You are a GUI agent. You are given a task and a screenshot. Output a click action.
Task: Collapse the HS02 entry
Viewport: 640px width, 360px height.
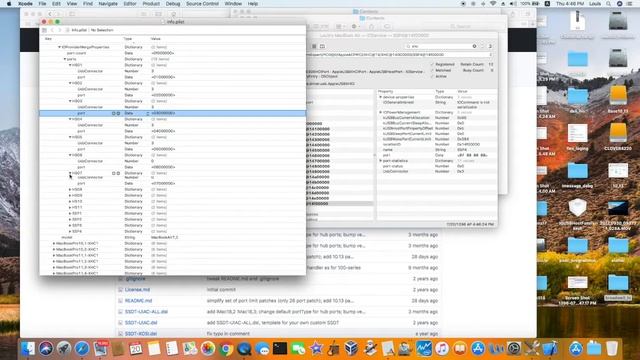click(x=70, y=83)
